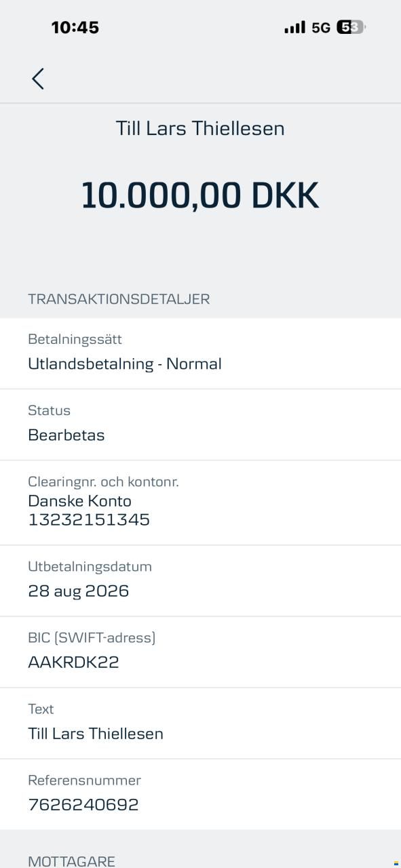Image resolution: width=401 pixels, height=868 pixels.
Task: Tap the Status row showing Bearbetas
Action: coord(200,425)
